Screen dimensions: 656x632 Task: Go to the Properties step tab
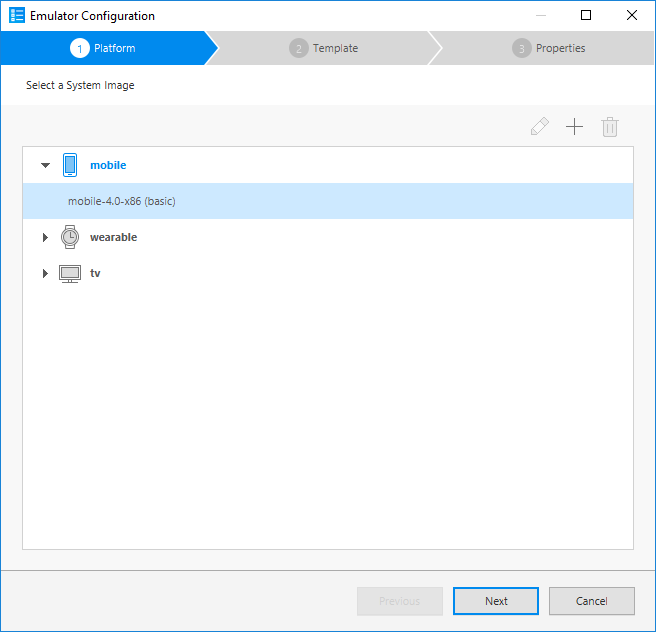[x=549, y=48]
